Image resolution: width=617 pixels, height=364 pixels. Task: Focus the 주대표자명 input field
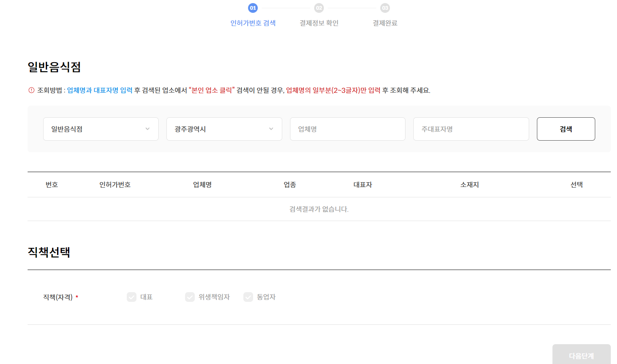(x=471, y=129)
